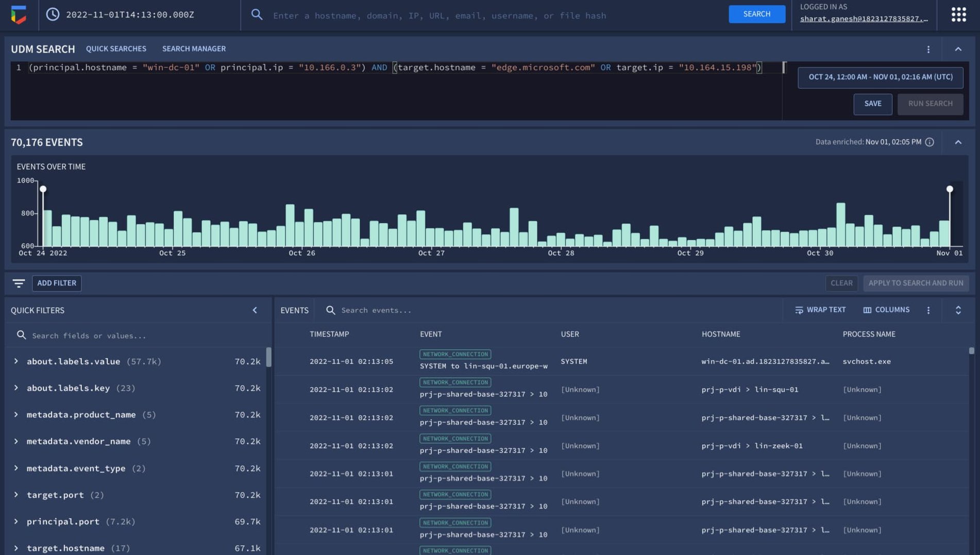
Task: Switch to the QUICK SEARCHES tab
Action: [x=116, y=48]
